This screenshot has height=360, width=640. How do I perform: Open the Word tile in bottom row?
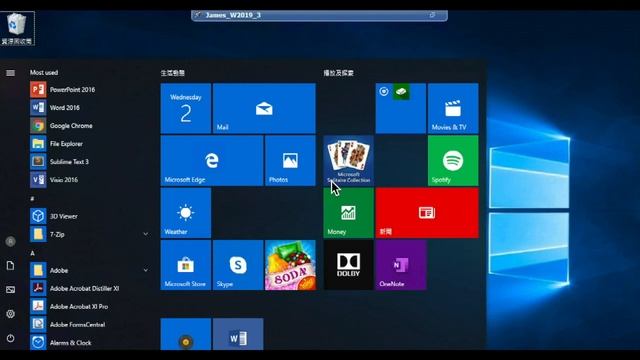coord(238,334)
